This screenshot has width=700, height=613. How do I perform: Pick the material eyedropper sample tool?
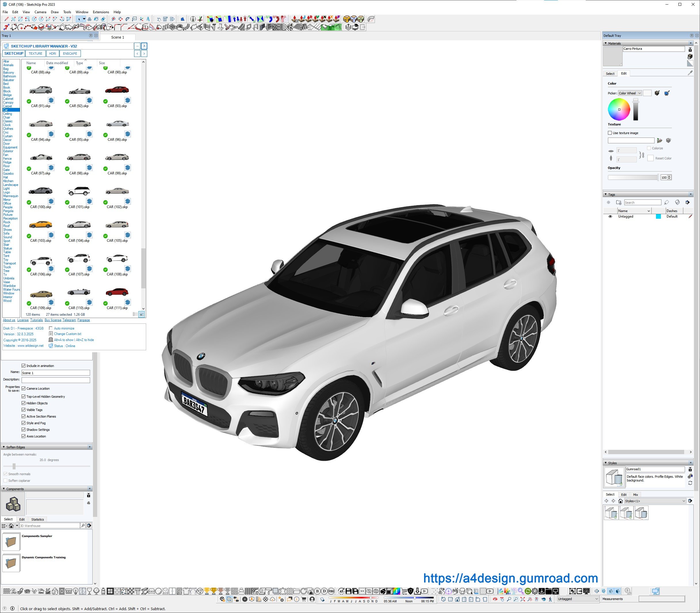coord(690,73)
